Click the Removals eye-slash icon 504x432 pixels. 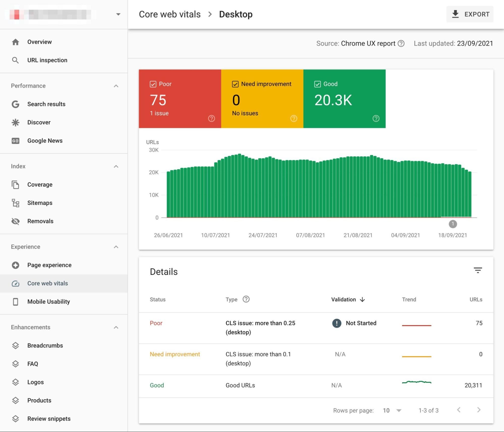coord(15,221)
